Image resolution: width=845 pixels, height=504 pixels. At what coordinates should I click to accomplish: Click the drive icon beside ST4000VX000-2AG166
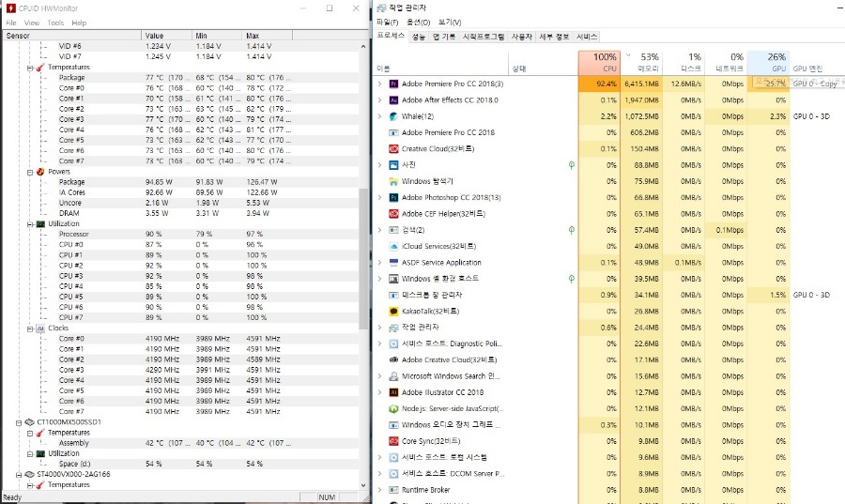pyautogui.click(x=30, y=474)
